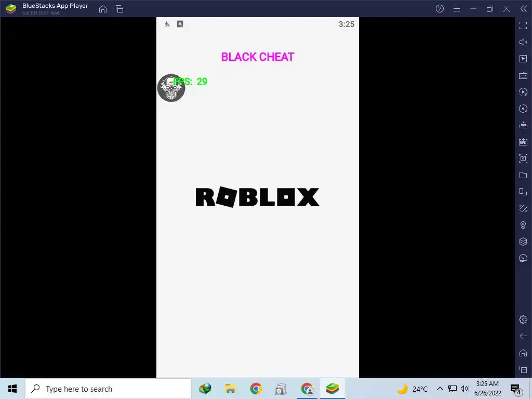532x399 pixels.
Task: Open the BlueStacks hamburger menu
Action: (457, 9)
